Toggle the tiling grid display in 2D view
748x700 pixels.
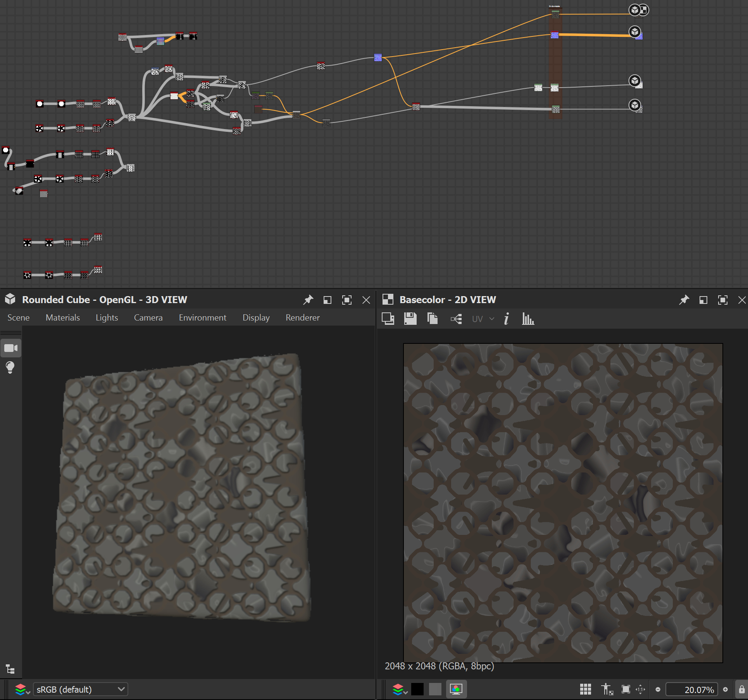[x=585, y=689]
